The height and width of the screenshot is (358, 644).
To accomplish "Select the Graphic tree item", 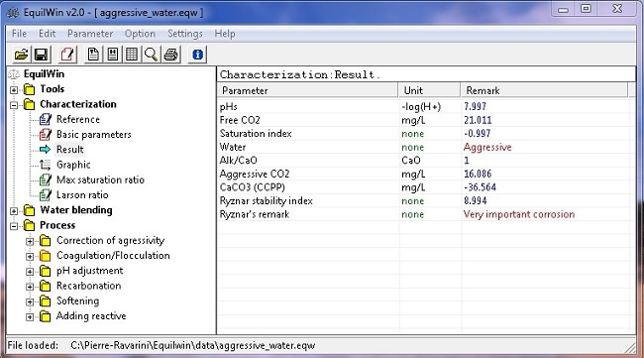I will [x=73, y=165].
